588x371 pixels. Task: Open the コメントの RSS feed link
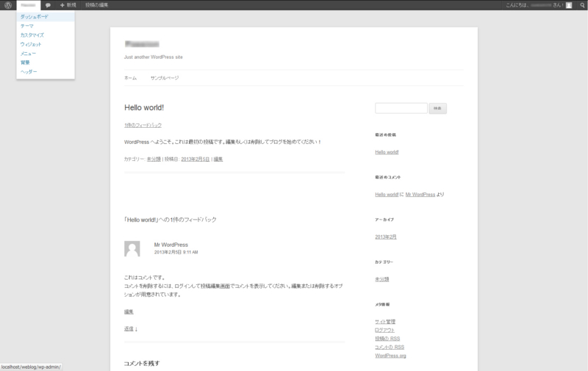pos(390,347)
